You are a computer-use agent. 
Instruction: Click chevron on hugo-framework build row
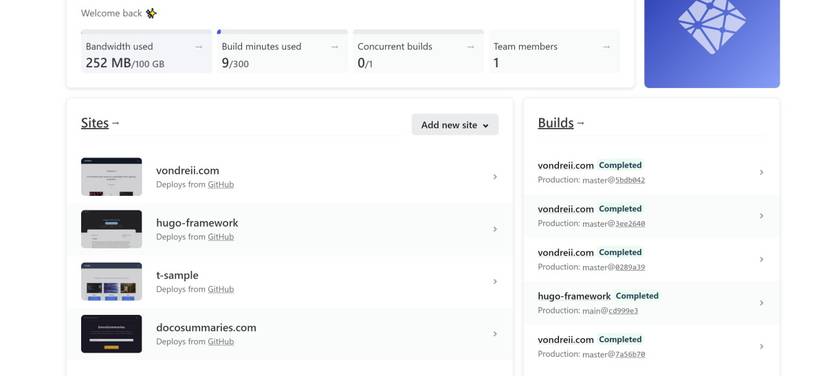(761, 303)
